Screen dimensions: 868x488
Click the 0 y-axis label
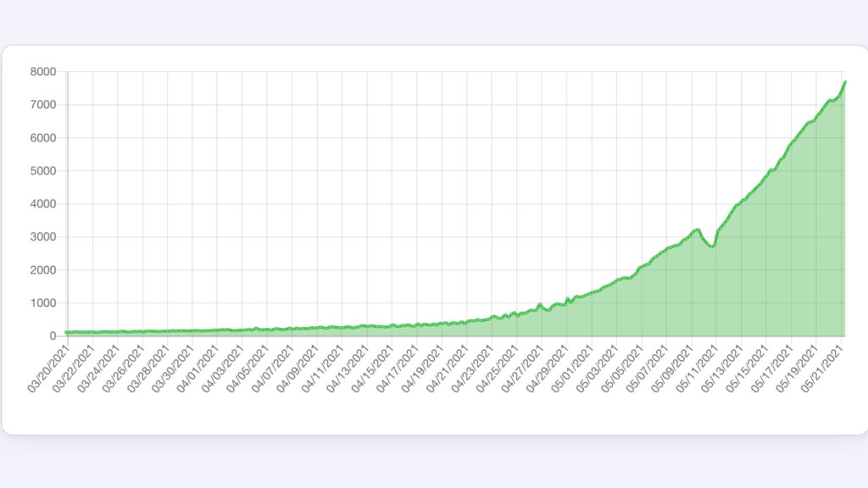tap(53, 335)
